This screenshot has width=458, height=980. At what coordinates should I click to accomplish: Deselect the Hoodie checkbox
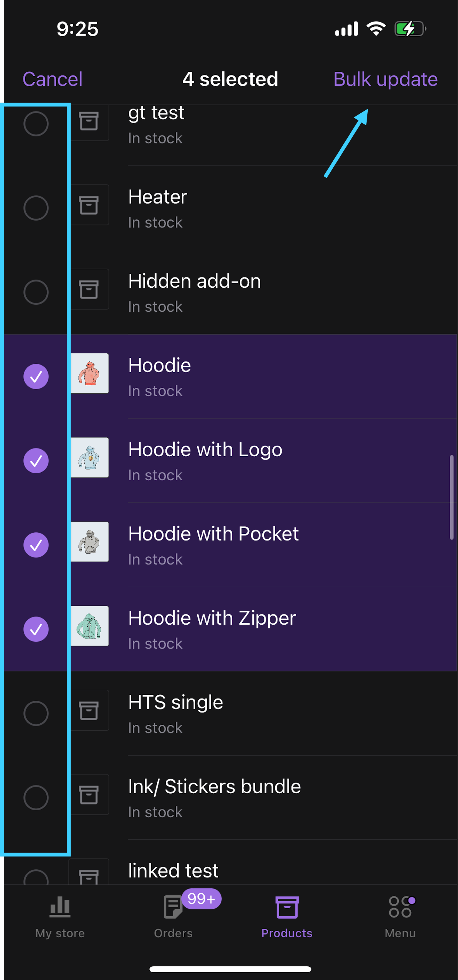[x=36, y=377]
